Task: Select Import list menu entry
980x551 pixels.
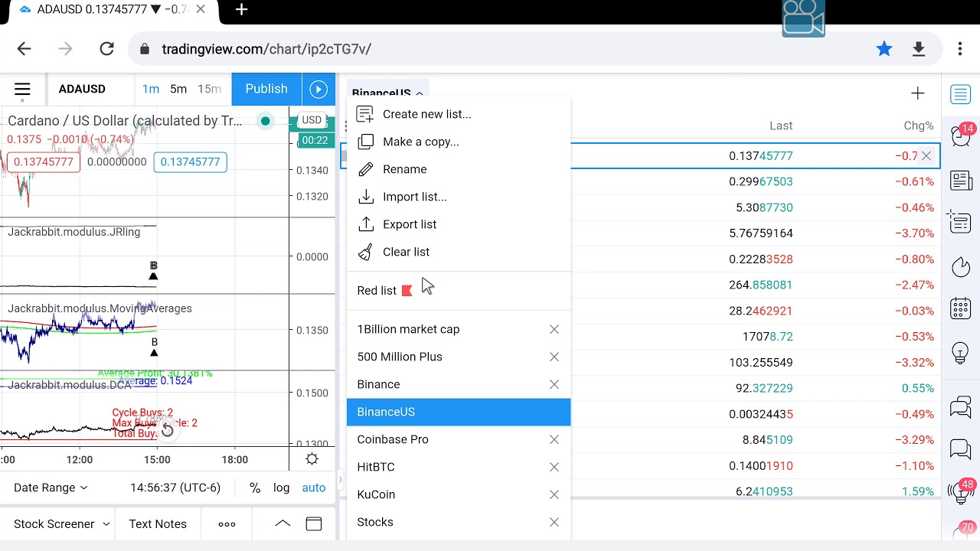Action: 459,197
